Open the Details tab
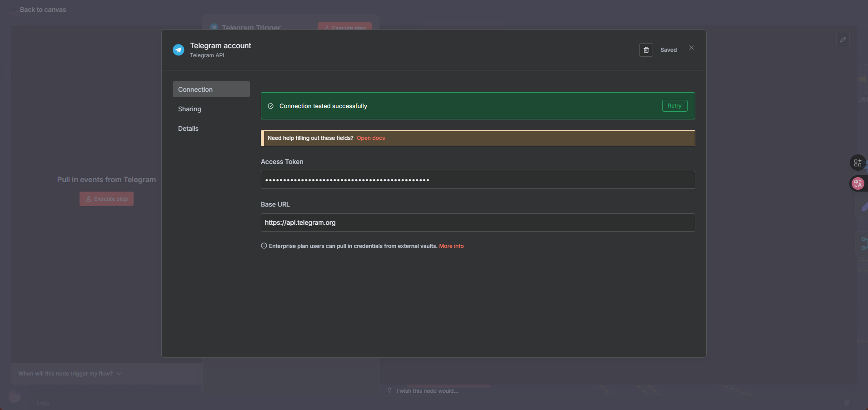The image size is (868, 410). point(188,128)
